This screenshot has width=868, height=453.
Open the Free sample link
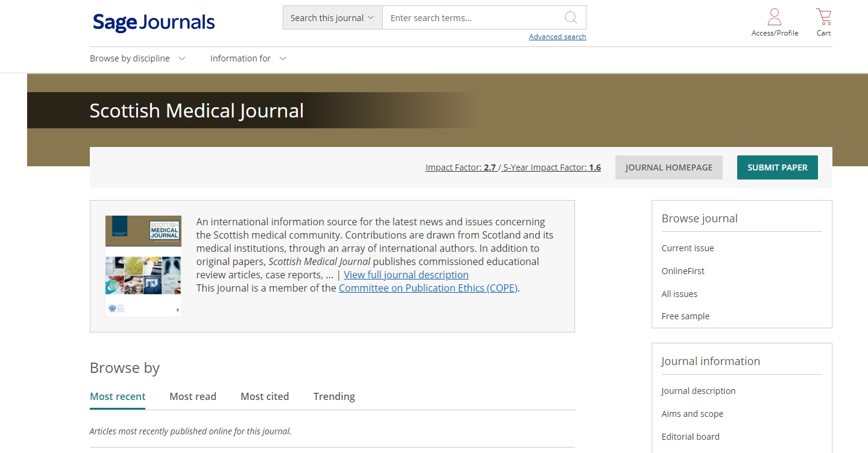click(685, 316)
